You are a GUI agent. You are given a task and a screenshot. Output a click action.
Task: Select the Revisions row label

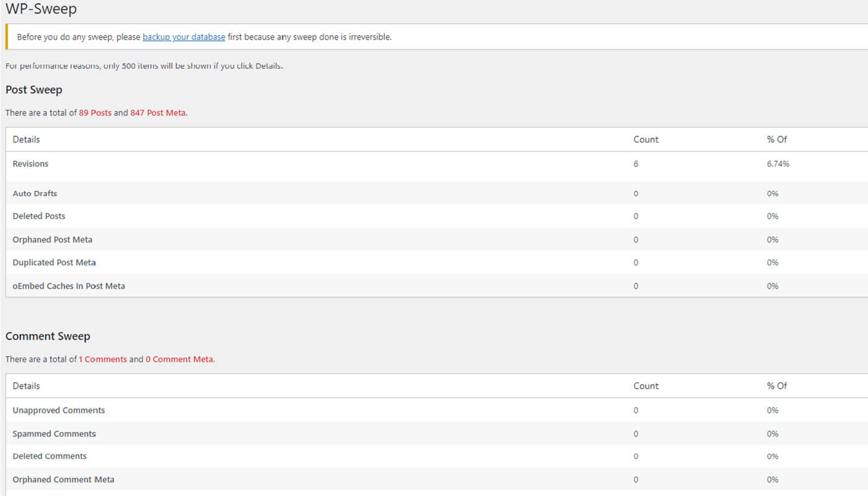pos(30,164)
